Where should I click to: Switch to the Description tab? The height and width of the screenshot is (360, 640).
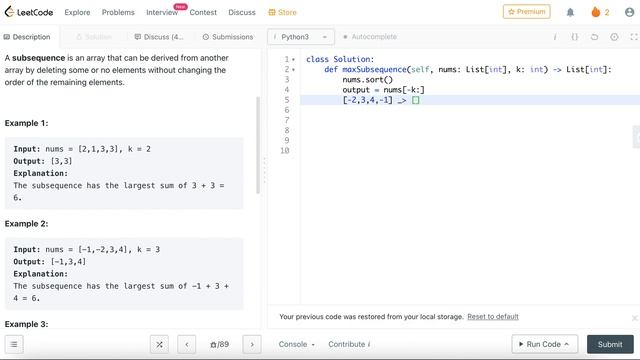[27, 37]
